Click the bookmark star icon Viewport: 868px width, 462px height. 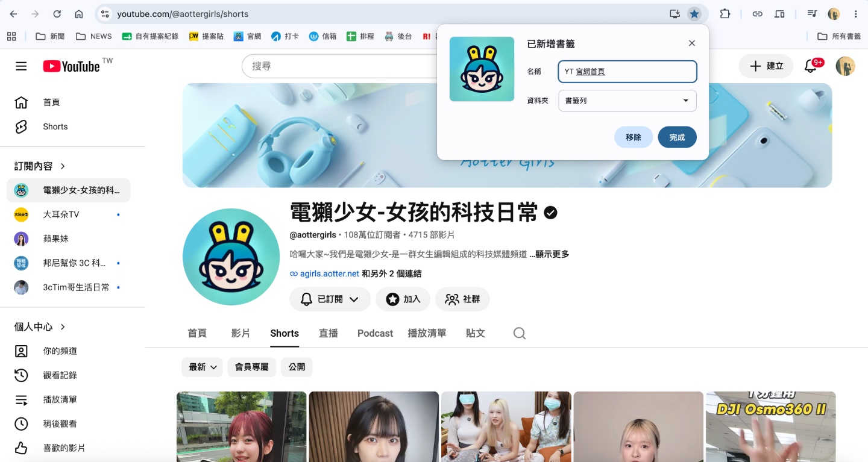tap(694, 14)
